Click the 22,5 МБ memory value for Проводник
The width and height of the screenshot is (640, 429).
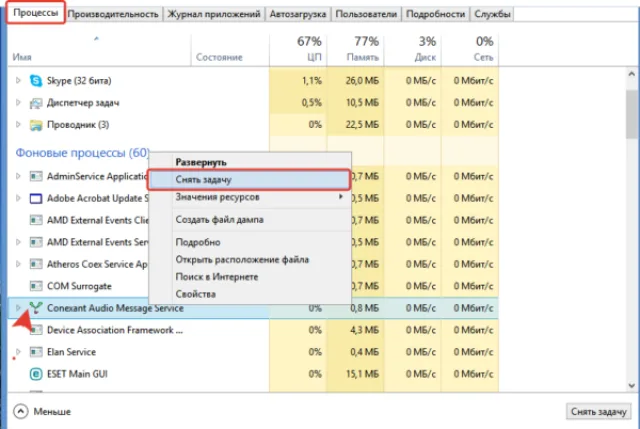coord(362,125)
